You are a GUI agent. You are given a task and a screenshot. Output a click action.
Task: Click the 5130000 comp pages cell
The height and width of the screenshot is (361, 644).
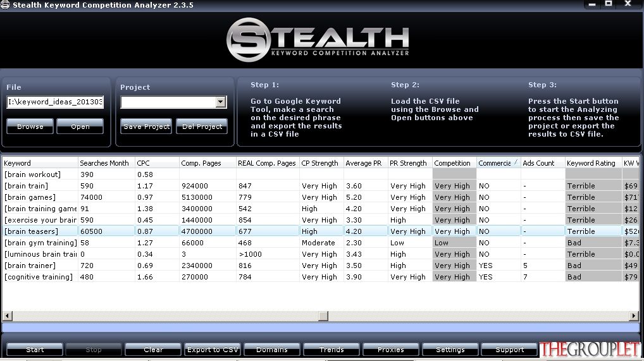tap(207, 197)
